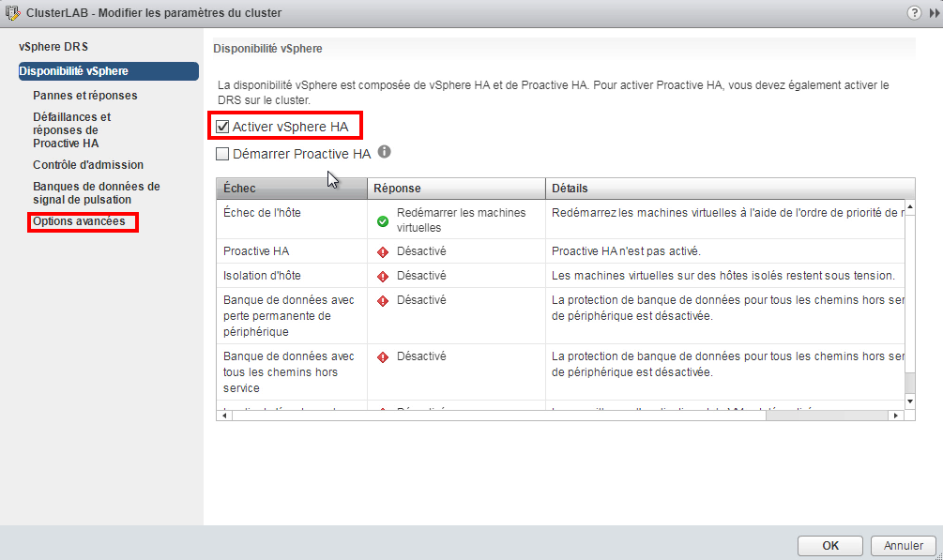Click Disponibilité vSphere panel heading
943x560 pixels.
coord(267,49)
